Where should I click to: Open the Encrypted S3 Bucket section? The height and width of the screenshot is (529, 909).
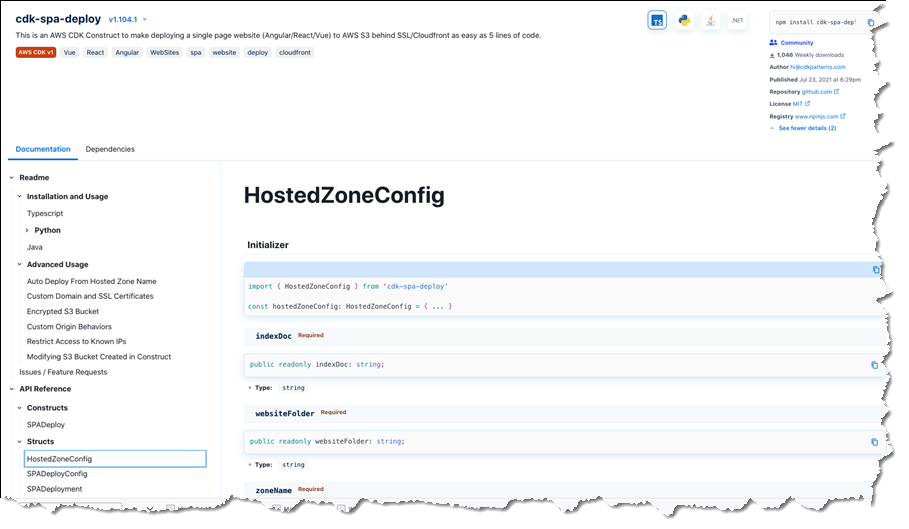coord(63,312)
